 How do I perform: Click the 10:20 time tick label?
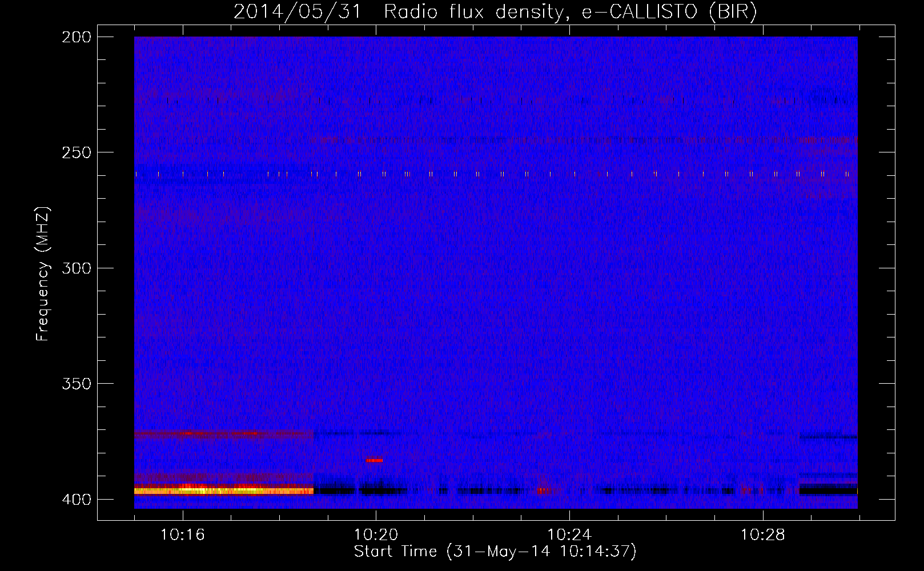pos(376,535)
